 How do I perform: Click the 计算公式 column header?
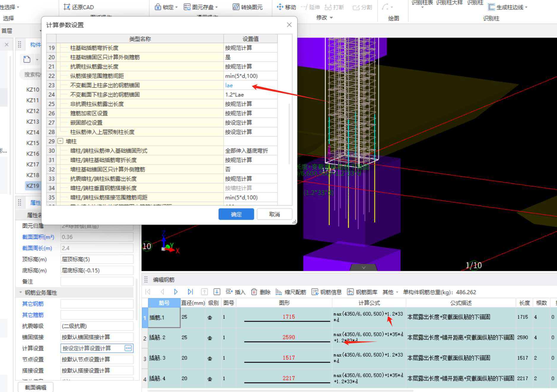click(369, 303)
